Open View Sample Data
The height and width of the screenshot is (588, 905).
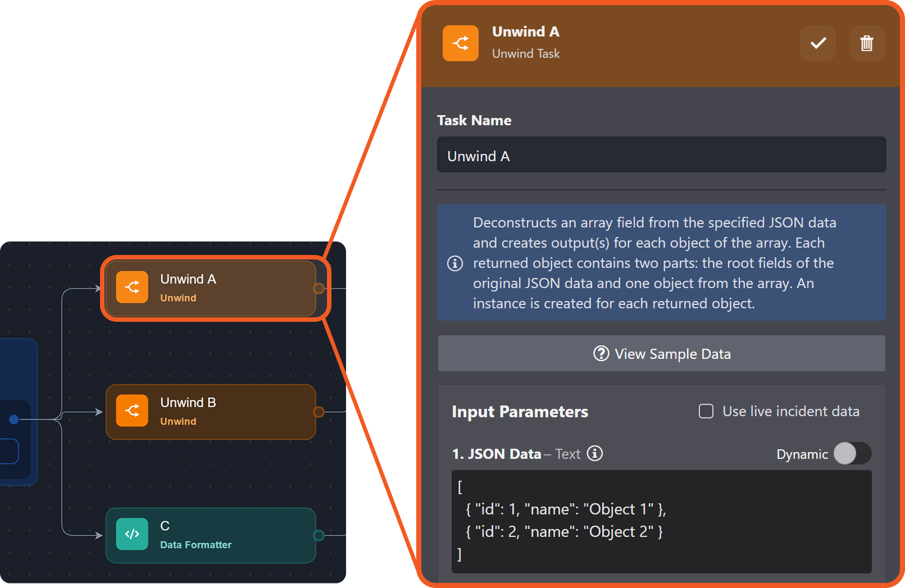click(x=661, y=354)
